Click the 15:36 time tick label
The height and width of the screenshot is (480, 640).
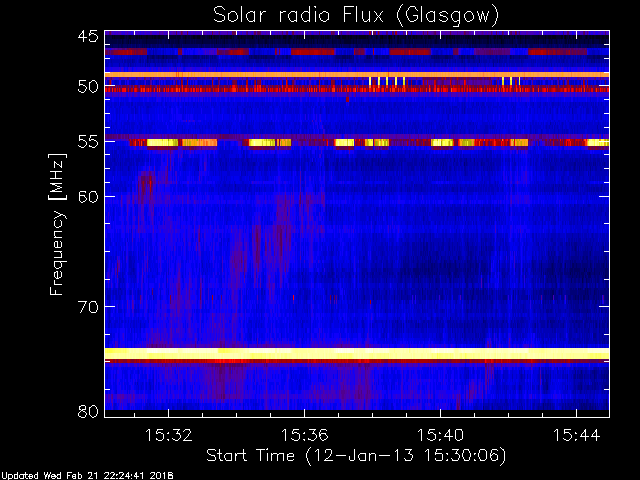click(x=304, y=435)
